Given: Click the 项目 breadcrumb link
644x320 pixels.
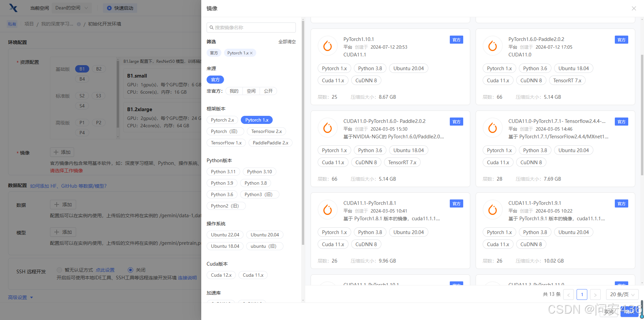Looking at the screenshot, I should (x=29, y=24).
